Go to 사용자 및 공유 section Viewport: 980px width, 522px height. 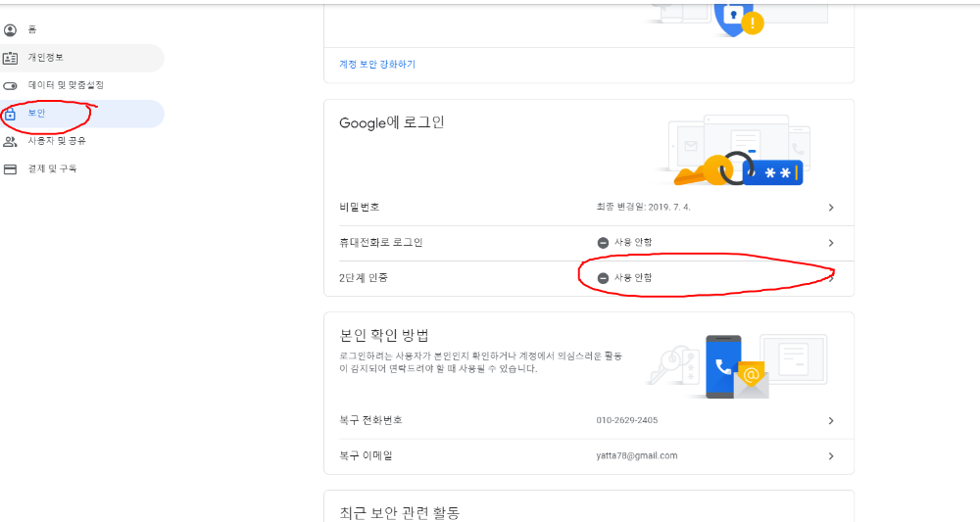click(x=82, y=141)
